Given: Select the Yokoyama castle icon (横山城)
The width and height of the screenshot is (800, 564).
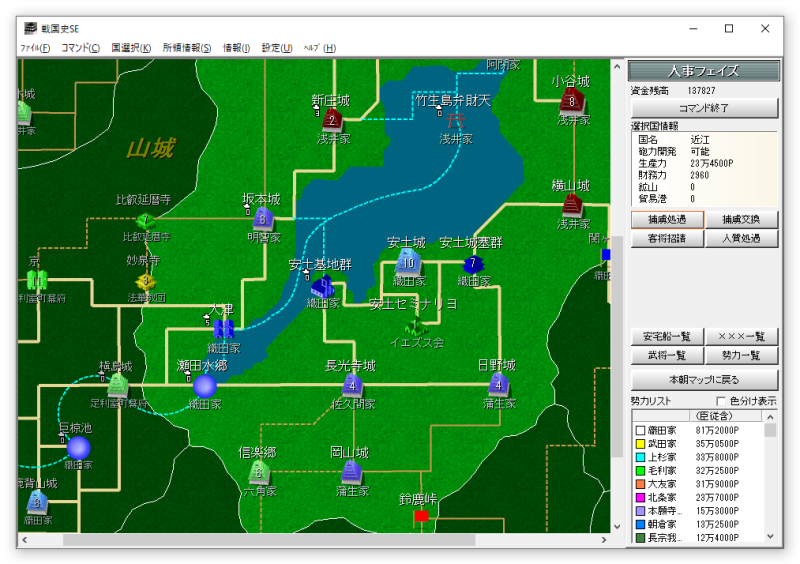Looking at the screenshot, I should (572, 206).
